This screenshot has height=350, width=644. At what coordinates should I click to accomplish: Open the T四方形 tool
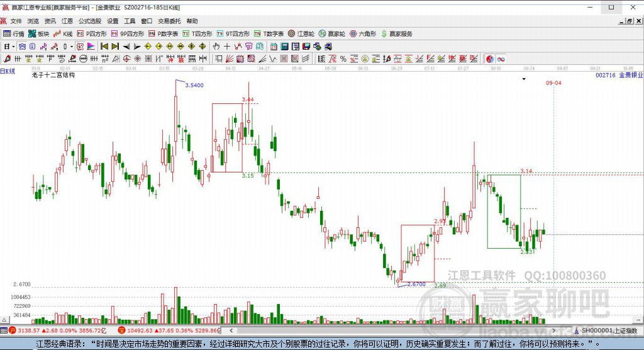click(x=197, y=34)
